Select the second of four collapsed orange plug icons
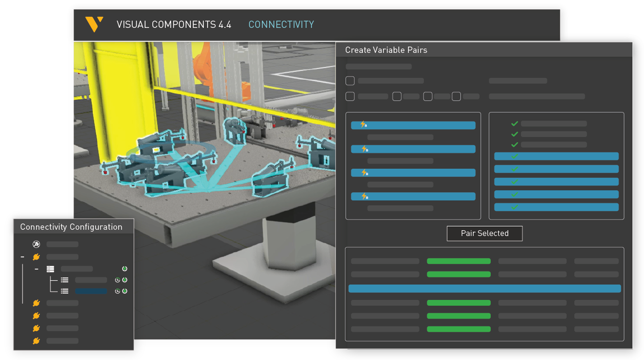644x360 pixels. pyautogui.click(x=36, y=316)
